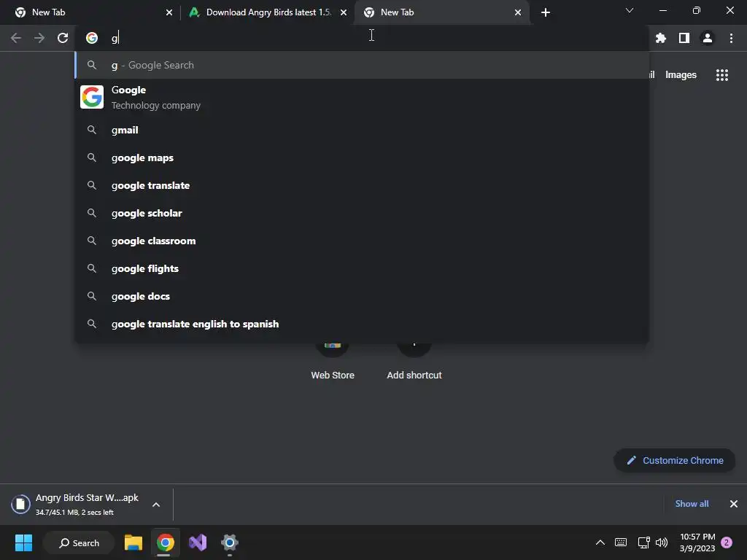Pick the google flights suggestion

pyautogui.click(x=362, y=268)
